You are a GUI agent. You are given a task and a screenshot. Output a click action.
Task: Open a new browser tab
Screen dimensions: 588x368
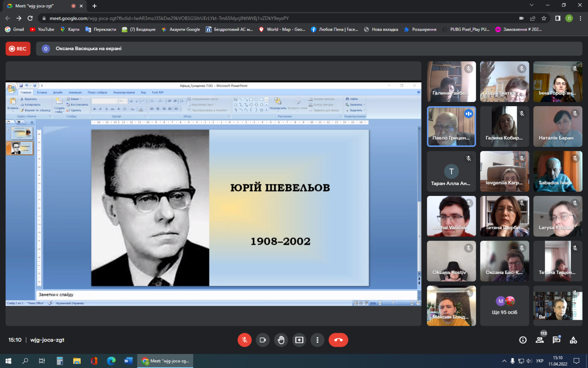coord(95,6)
